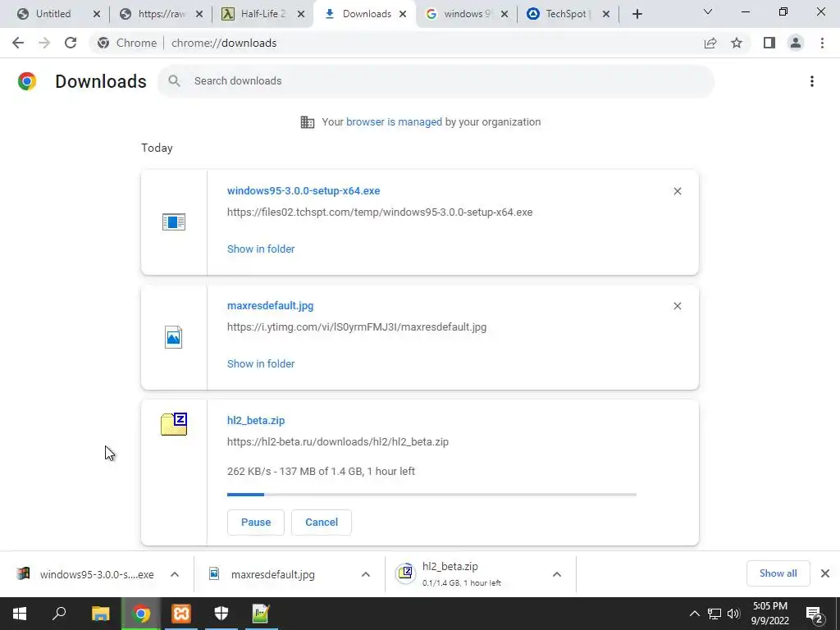Open XAMPP from the taskbar
The width and height of the screenshot is (840, 630).
point(180,614)
